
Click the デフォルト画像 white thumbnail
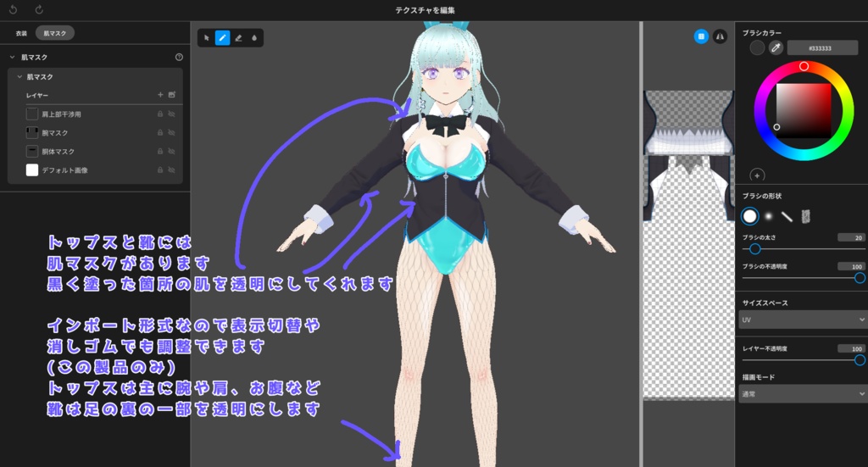pos(32,170)
